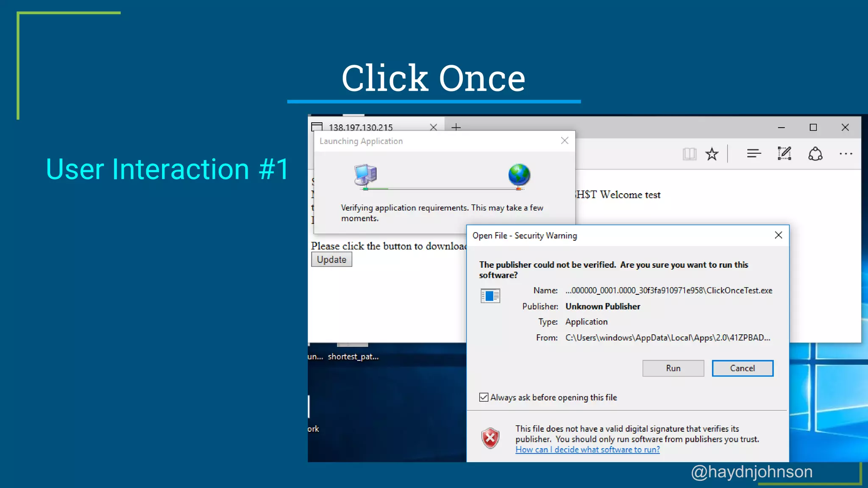Screen dimensions: 868x488
Task: Open Edge Reading view book icon
Action: pos(690,154)
